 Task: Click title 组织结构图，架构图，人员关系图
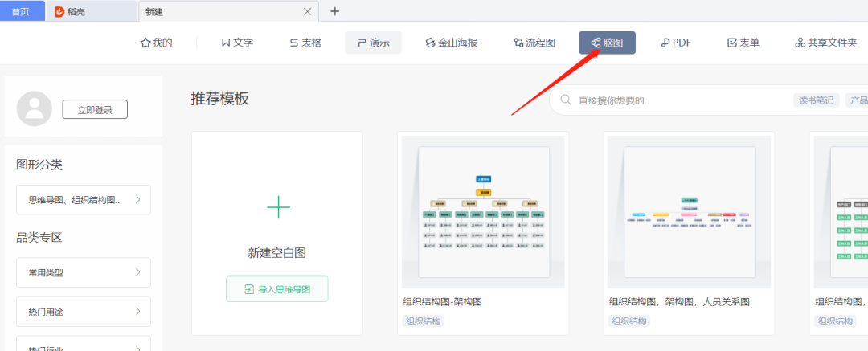[679, 302]
